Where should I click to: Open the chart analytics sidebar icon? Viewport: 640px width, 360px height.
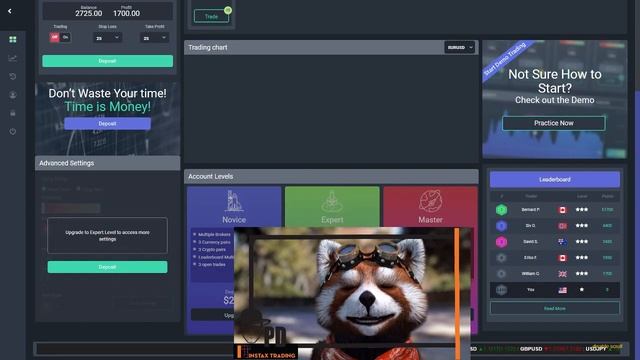pos(13,58)
